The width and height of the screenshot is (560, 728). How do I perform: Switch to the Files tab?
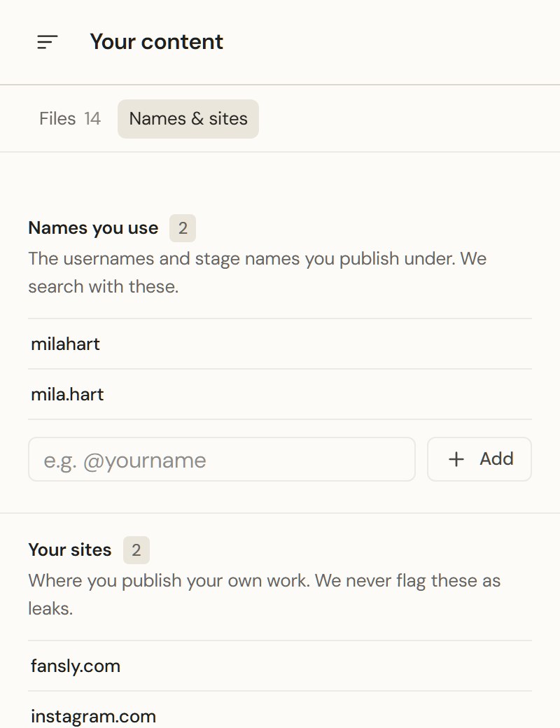pyautogui.click(x=70, y=119)
